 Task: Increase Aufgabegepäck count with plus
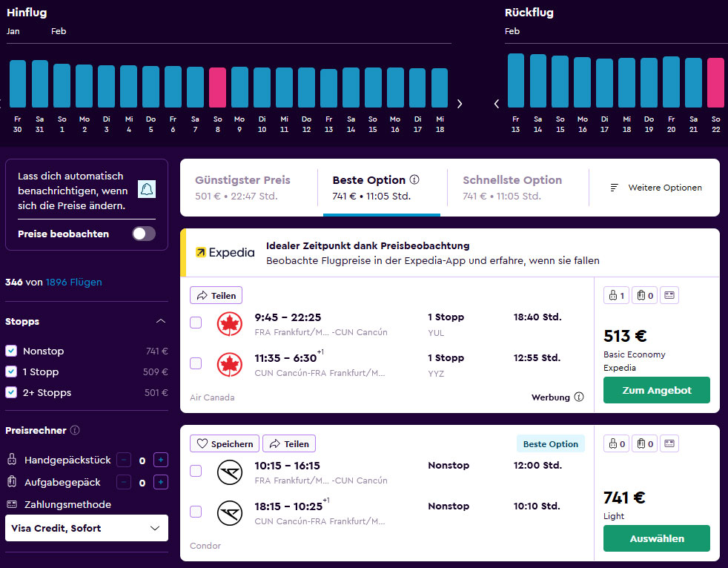160,483
